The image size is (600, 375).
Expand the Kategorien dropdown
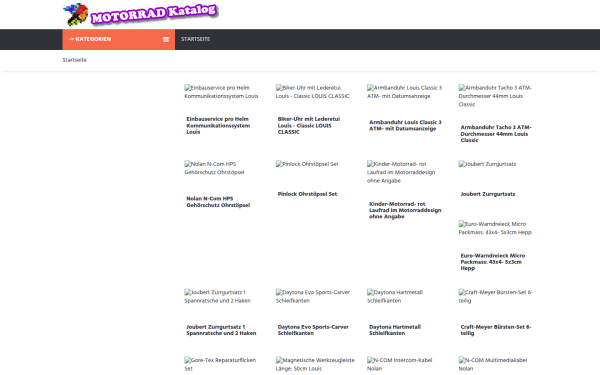(119, 39)
